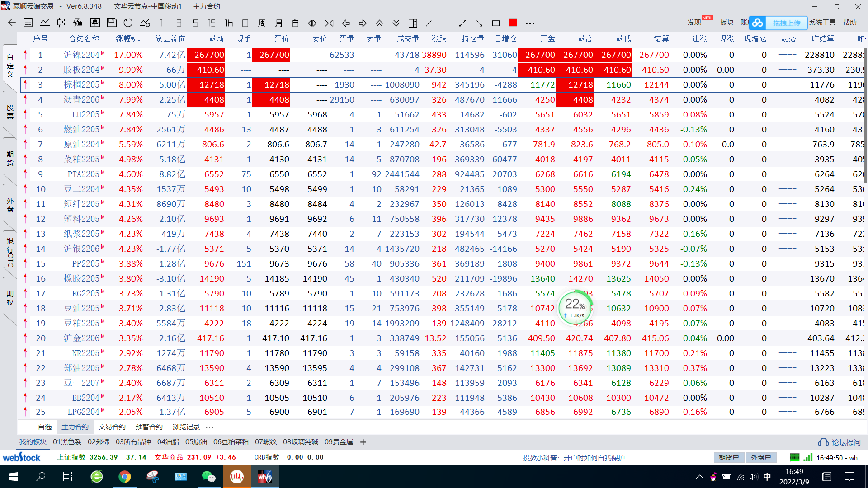Open the 单 order panel icon

[95, 23]
